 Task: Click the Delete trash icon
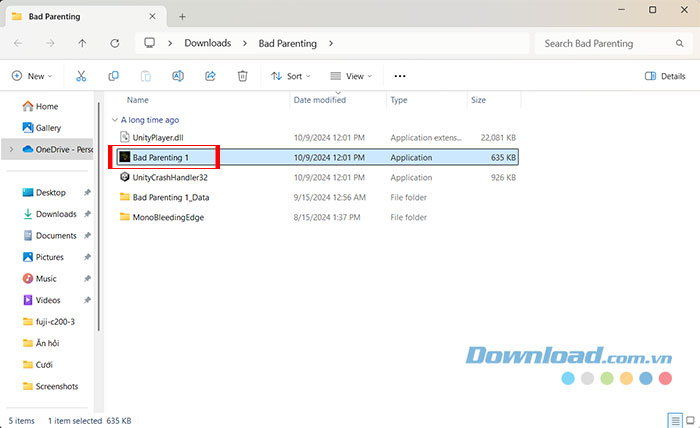[242, 76]
